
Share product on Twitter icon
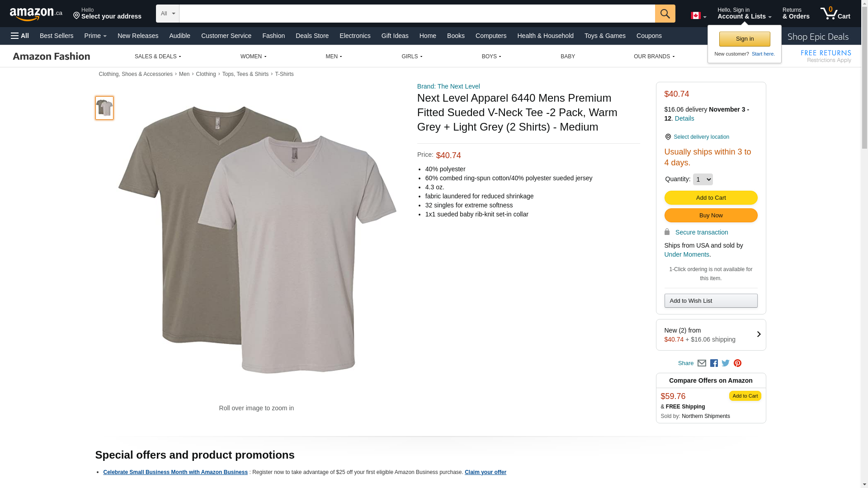pos(726,363)
